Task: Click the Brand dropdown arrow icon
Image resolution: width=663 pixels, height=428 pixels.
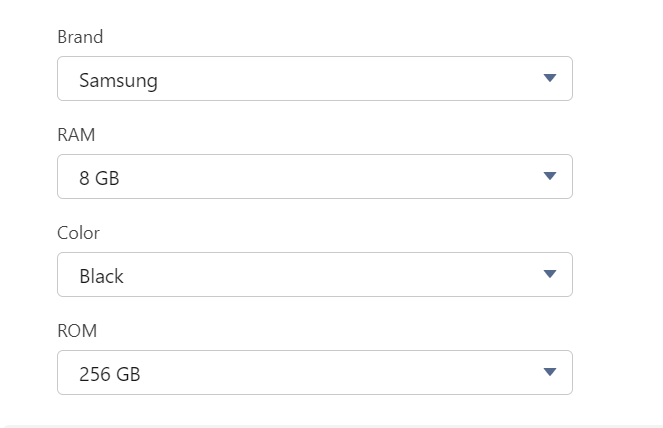Action: tap(549, 78)
